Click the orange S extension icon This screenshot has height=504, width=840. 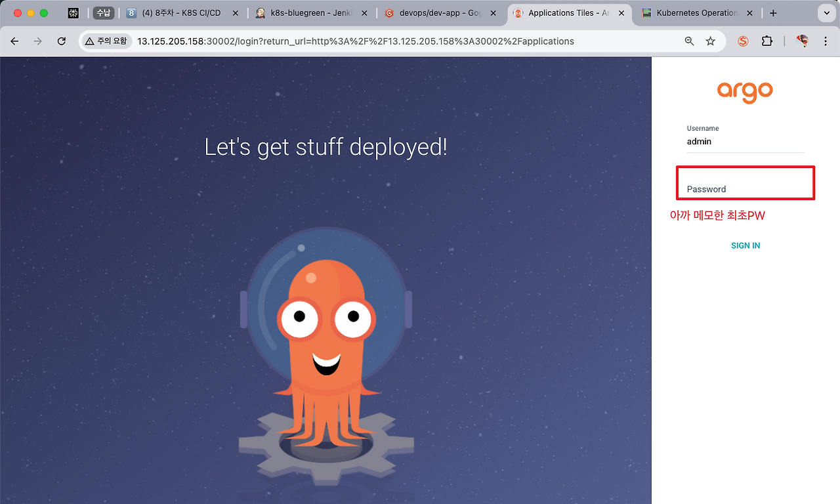[743, 41]
